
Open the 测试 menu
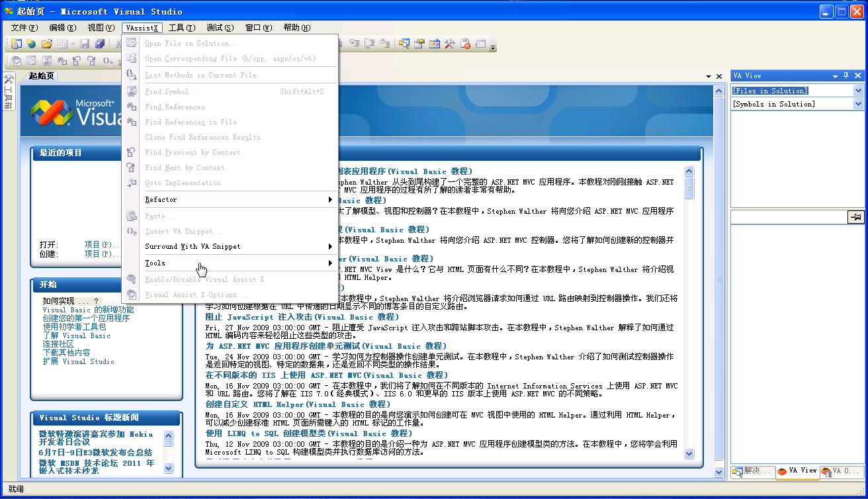pyautogui.click(x=220, y=28)
